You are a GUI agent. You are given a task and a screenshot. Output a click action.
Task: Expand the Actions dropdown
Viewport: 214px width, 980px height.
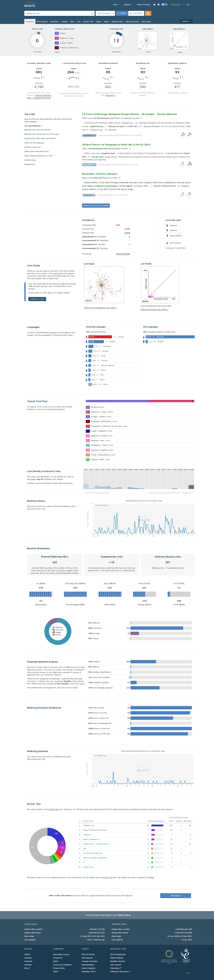pyautogui.click(x=186, y=21)
